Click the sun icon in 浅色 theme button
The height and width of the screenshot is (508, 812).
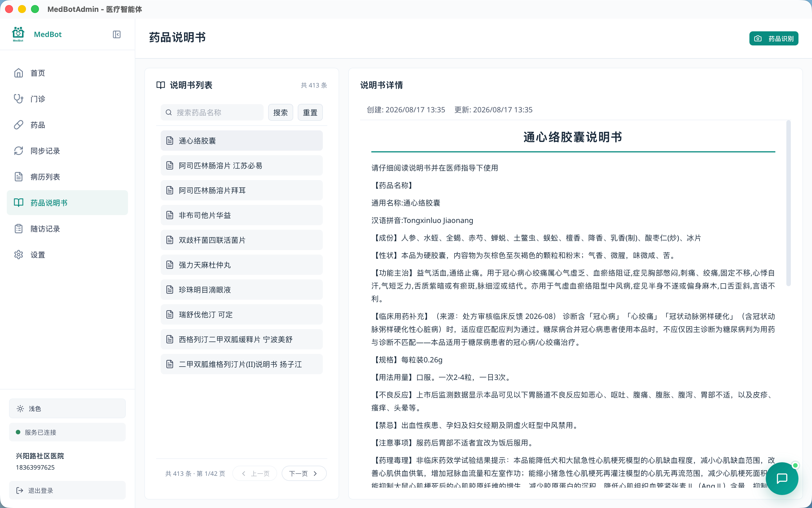click(20, 409)
